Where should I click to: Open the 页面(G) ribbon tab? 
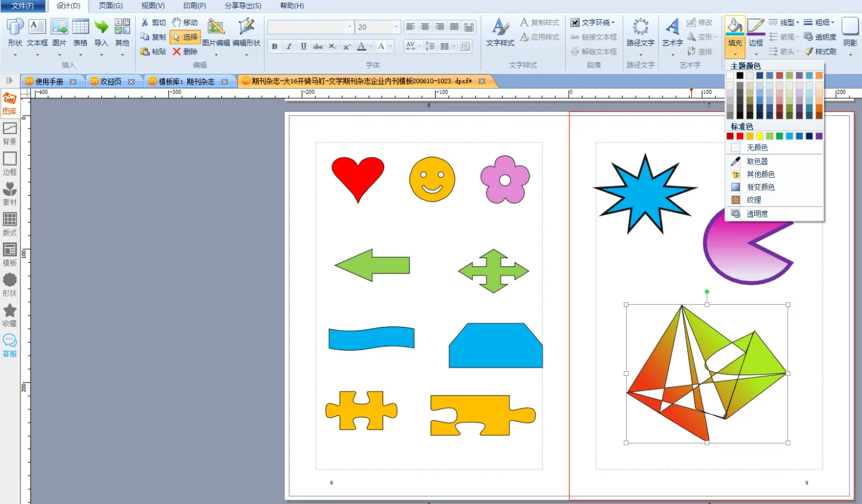coord(111,6)
